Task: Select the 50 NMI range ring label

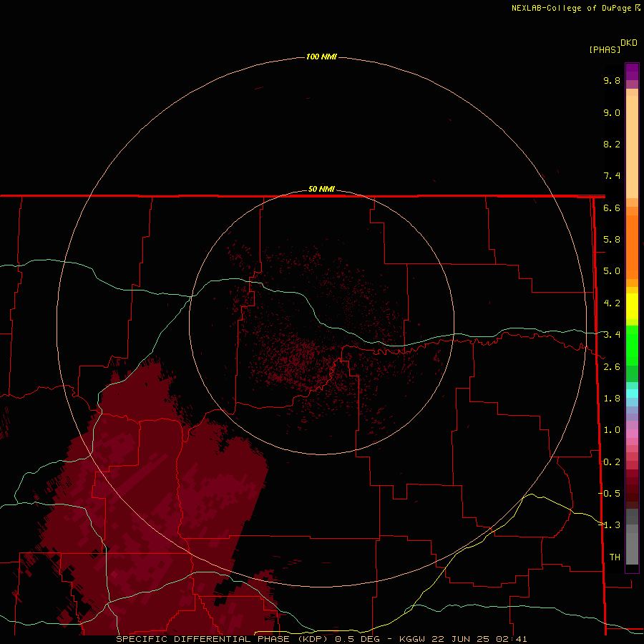Action: click(x=321, y=189)
